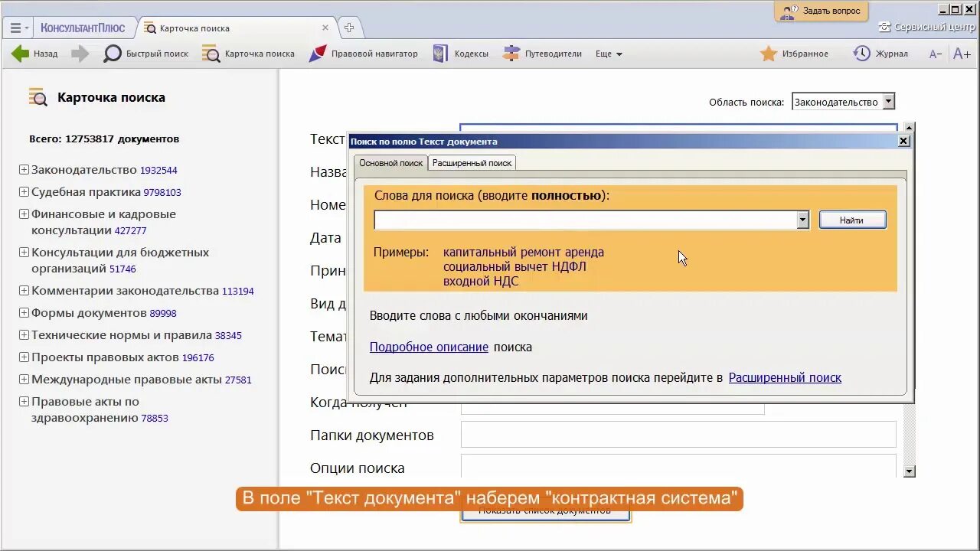
Task: Open Быстрый поиск quick search
Action: [x=145, y=54]
